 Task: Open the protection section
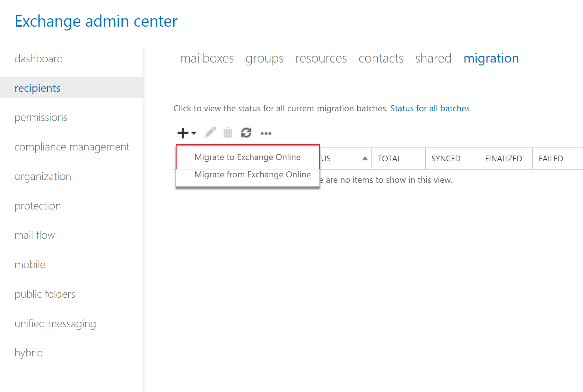pyautogui.click(x=38, y=206)
